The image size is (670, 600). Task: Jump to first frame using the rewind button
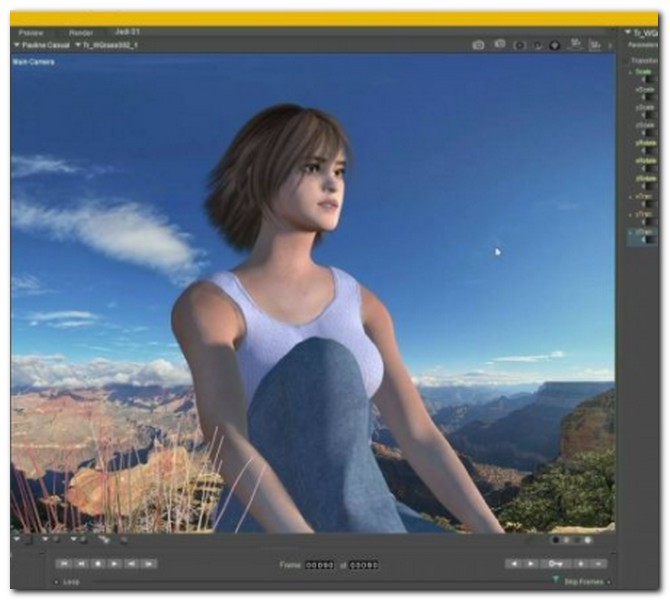coord(64,564)
